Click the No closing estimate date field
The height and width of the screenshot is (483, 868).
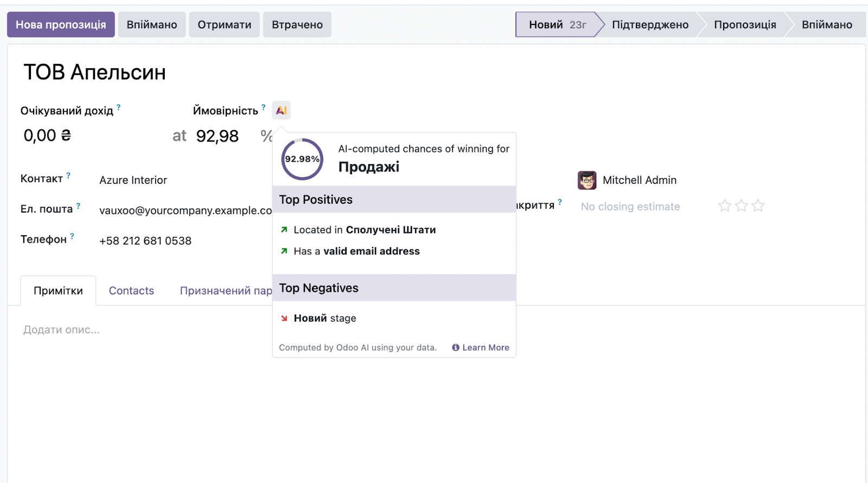pos(630,207)
